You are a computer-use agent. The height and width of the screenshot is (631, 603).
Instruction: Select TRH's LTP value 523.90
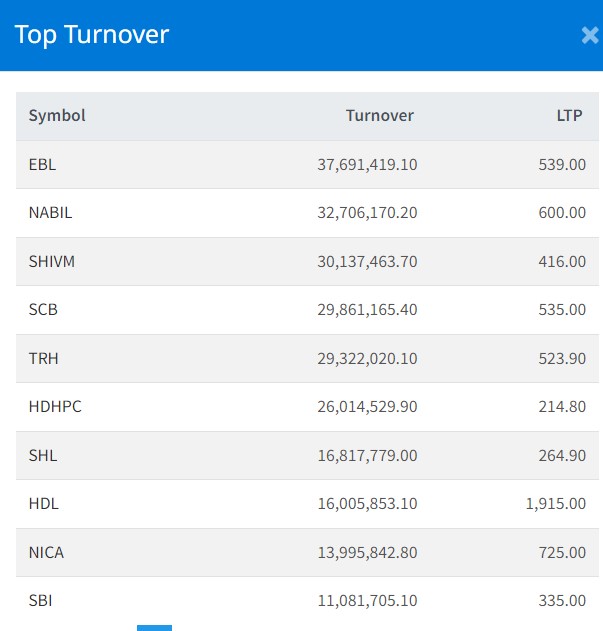pos(561,358)
